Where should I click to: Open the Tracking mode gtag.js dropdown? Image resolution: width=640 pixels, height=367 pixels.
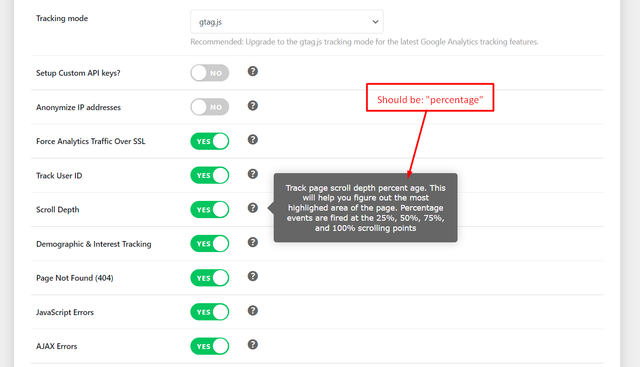(287, 22)
